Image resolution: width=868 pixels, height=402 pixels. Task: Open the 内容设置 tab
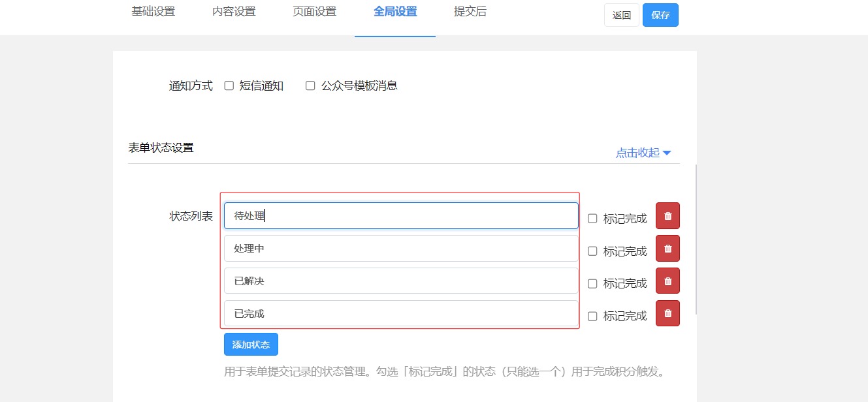click(234, 12)
